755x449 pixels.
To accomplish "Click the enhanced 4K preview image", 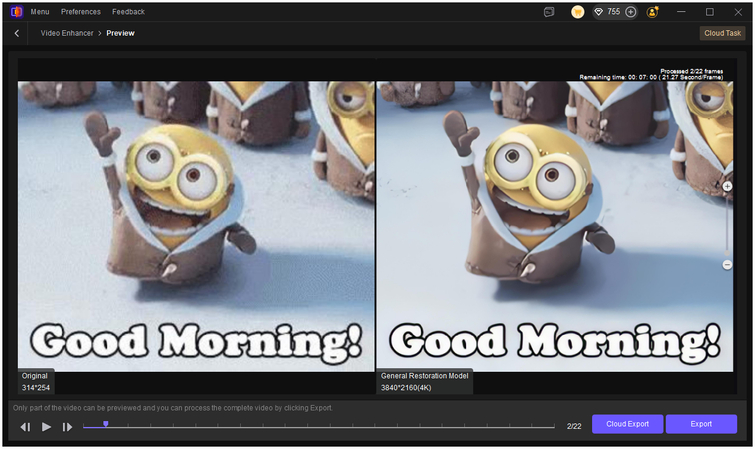I will pyautogui.click(x=555, y=226).
